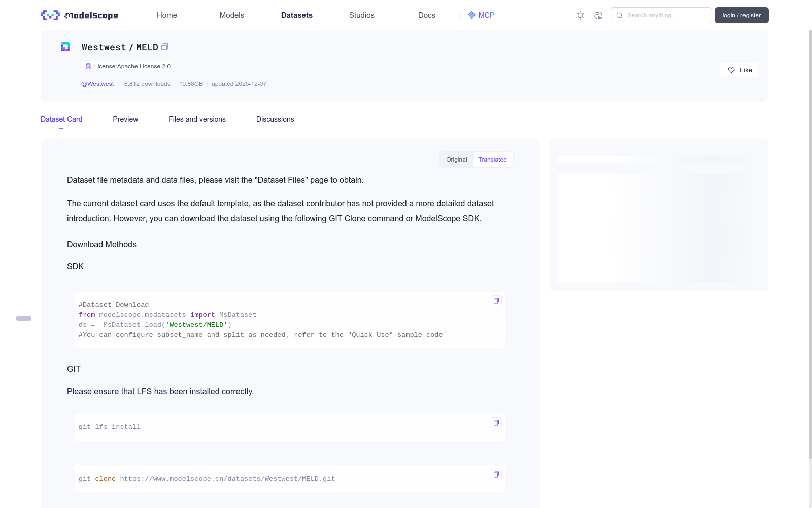
Task: Click the heart icon on Like
Action: point(731,70)
